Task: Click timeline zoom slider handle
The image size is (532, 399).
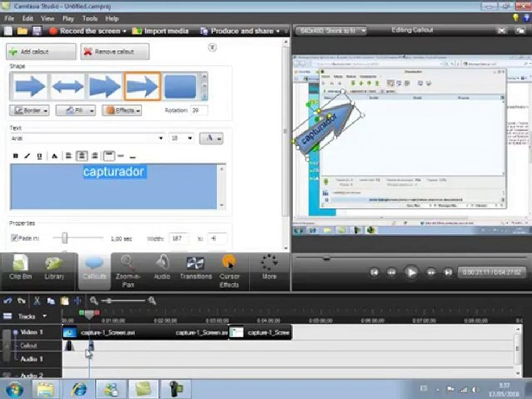Action: (x=109, y=300)
